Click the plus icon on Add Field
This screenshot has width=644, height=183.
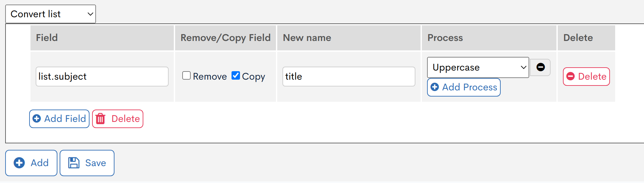(37, 119)
